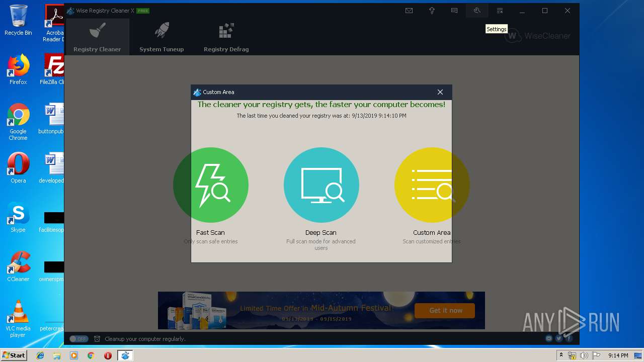
Task: Click the upgrade arrow icon in title bar
Action: click(432, 11)
